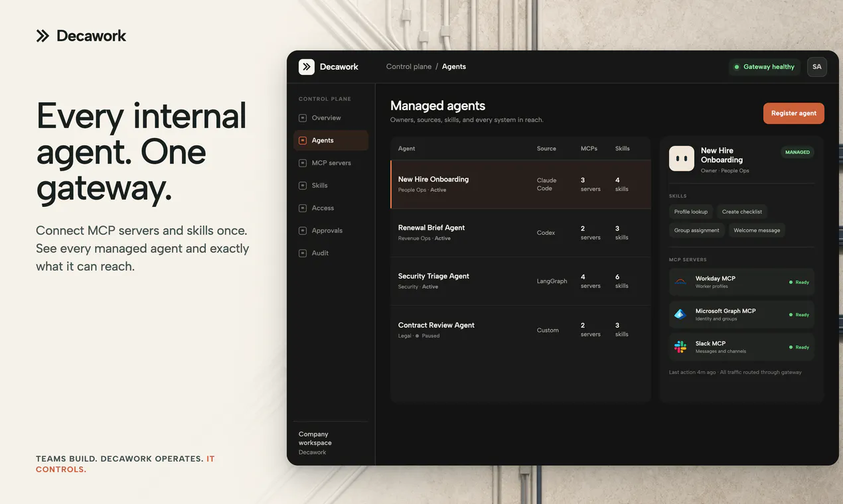Open the Microsoft Graph MCP server card
The height and width of the screenshot is (504, 843).
tap(741, 314)
